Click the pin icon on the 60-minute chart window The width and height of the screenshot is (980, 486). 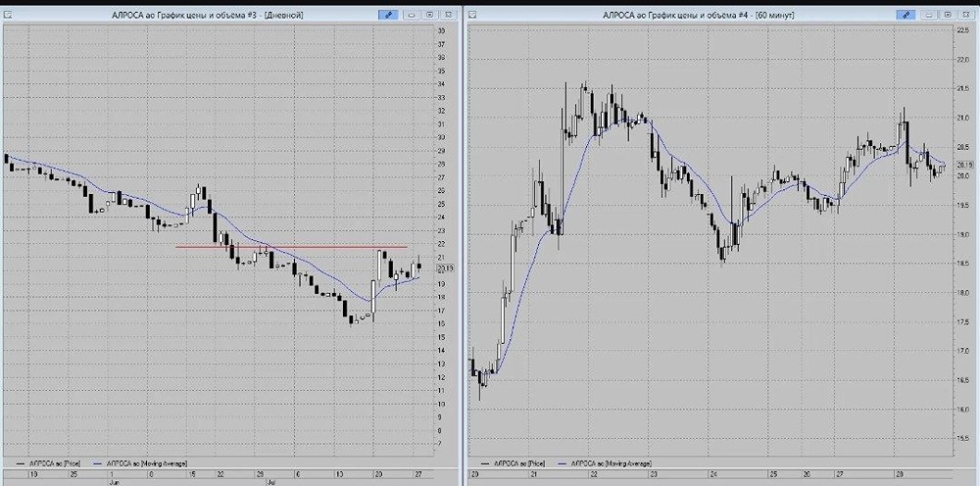(x=906, y=15)
